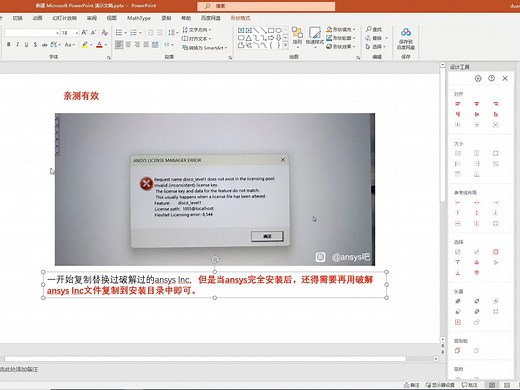Open paragraph group dialog launcher
Image resolution: width=520 pixels, height=390 pixels.
point(230,58)
